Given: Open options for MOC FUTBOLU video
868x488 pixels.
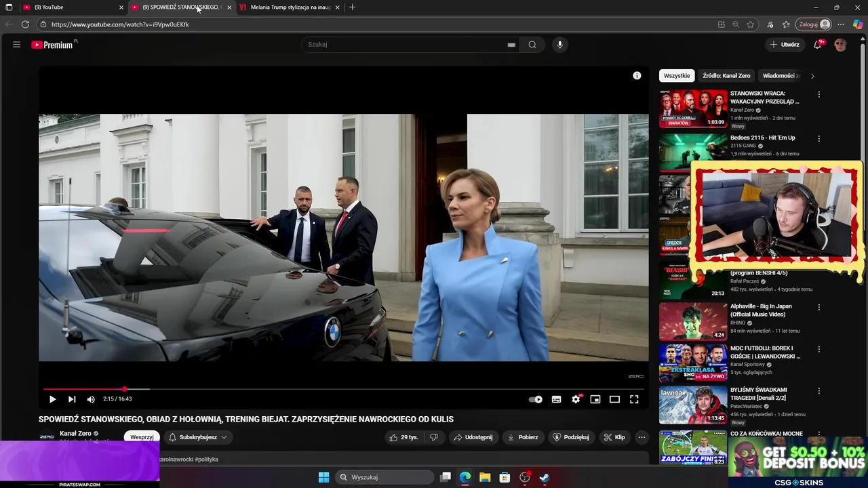Looking at the screenshot, I should (x=819, y=349).
